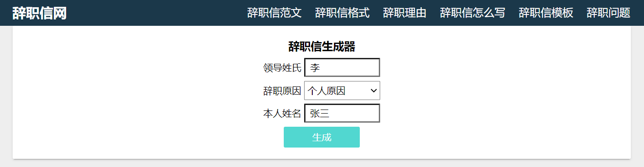Focus the 本人姓名 input containing 张三
The height and width of the screenshot is (167, 644).
coord(342,113)
